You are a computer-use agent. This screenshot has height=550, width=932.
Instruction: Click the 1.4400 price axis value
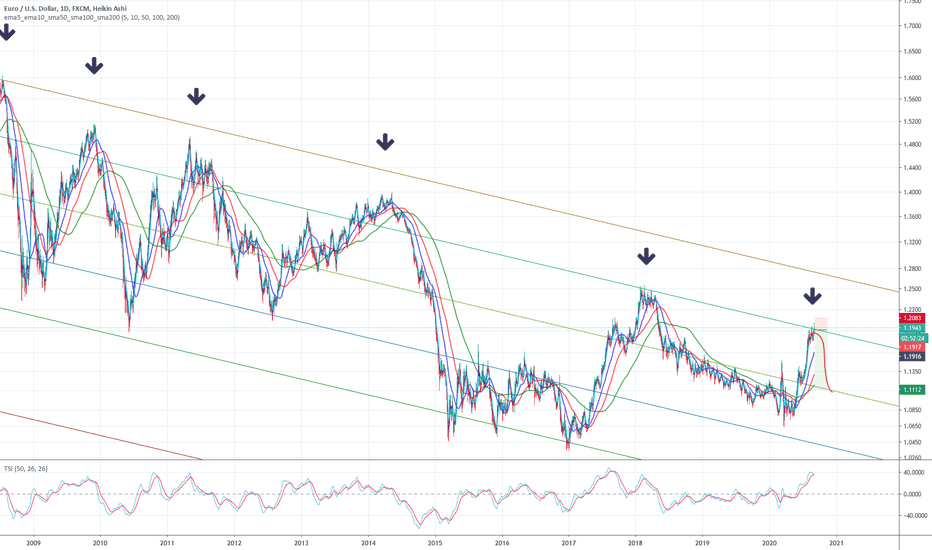[x=912, y=168]
